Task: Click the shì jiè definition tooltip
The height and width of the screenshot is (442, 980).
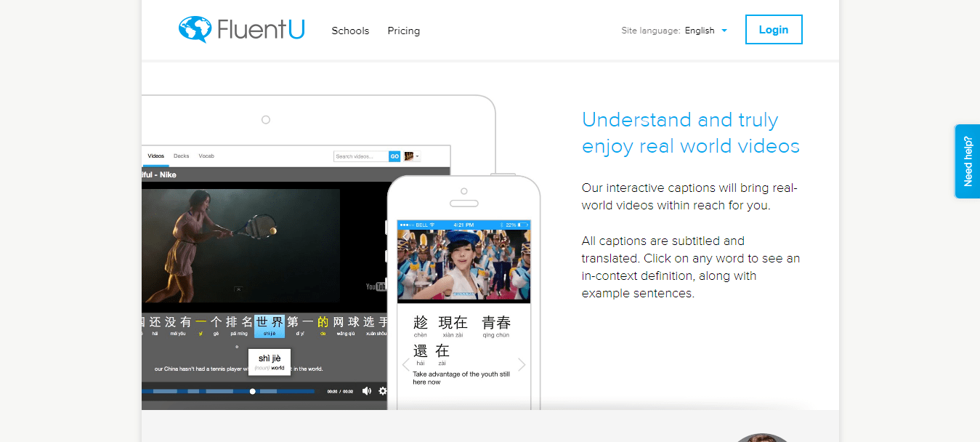Action: (270, 362)
